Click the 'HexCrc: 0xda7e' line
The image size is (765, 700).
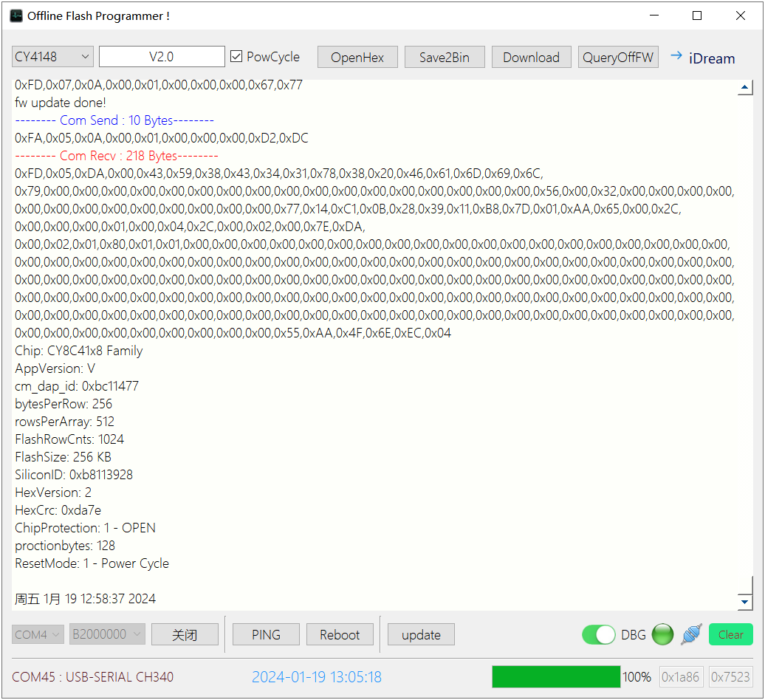click(x=58, y=510)
